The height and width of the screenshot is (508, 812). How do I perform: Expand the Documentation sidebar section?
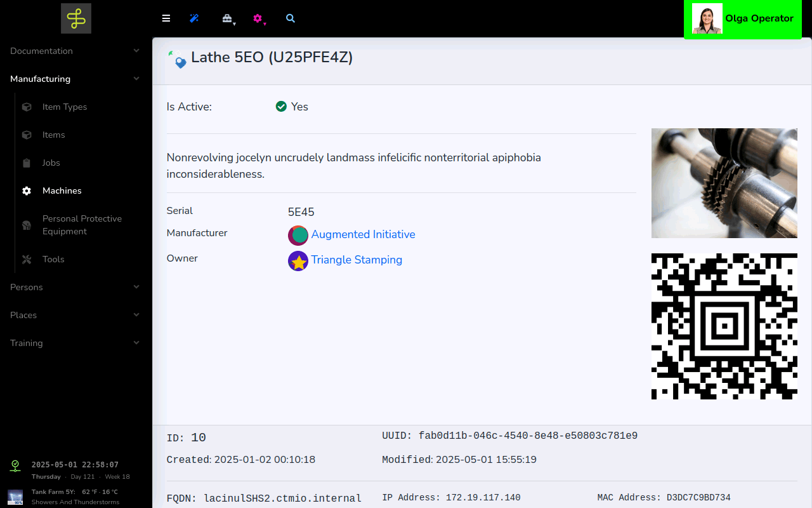click(75, 51)
